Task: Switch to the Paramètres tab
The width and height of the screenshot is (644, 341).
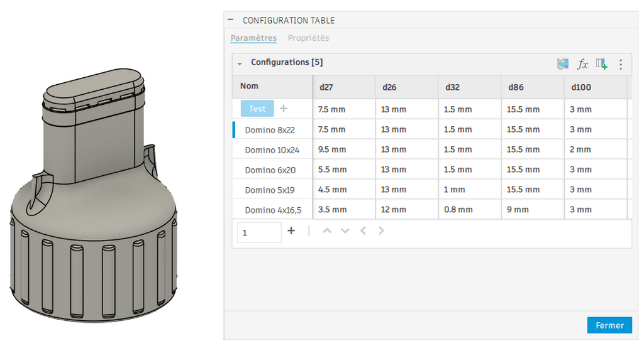Action: click(x=253, y=38)
